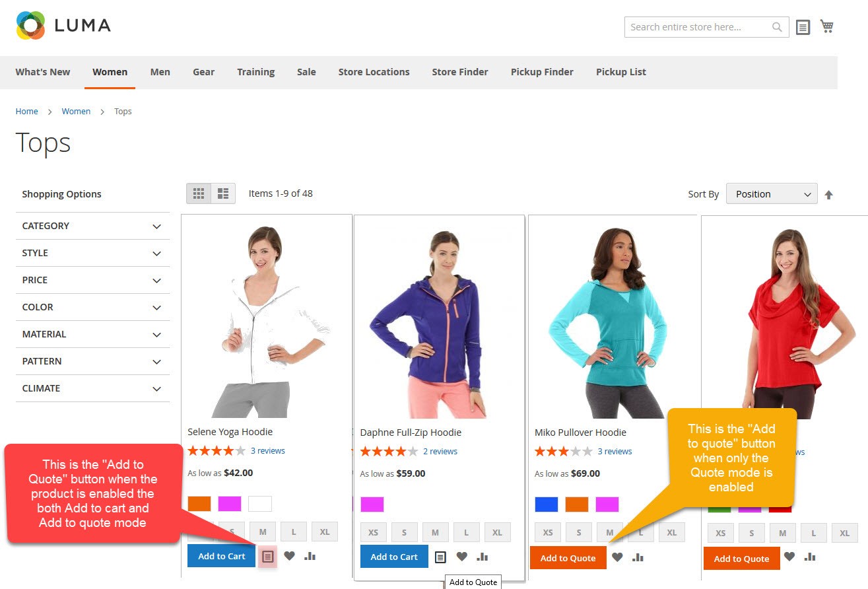Expand the PRICE filter section
The width and height of the screenshot is (868, 589).
point(92,280)
